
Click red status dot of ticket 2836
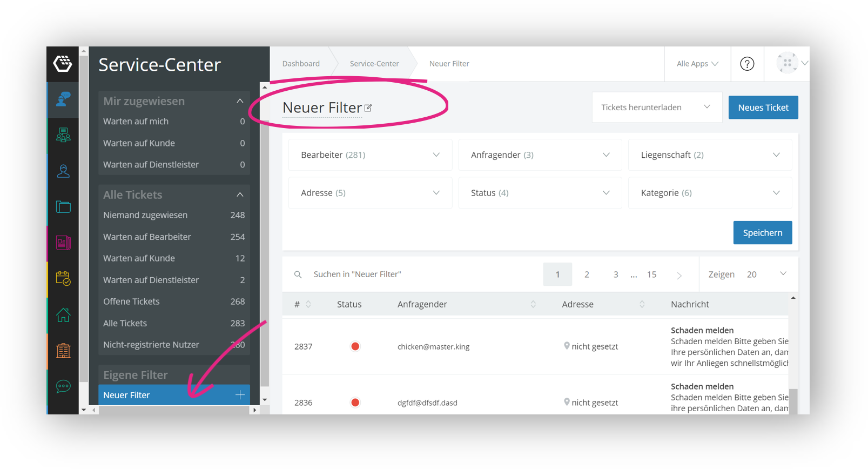click(355, 403)
